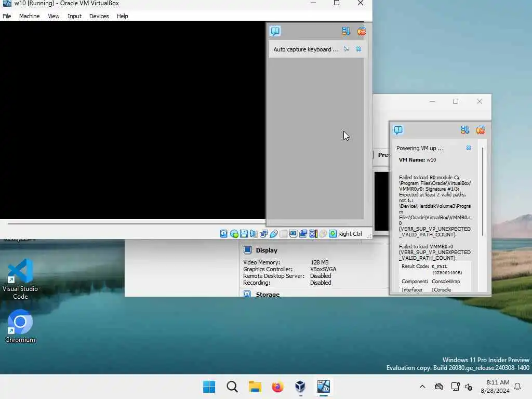Toggle notification center in Manager window
Screen dimensions: 532x399
click(398, 130)
